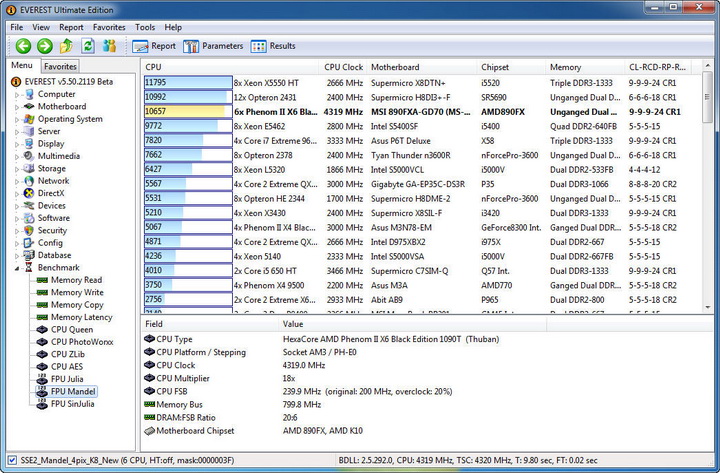Select the Storage tree item
Screen dimensions: 720x473
click(x=51, y=169)
